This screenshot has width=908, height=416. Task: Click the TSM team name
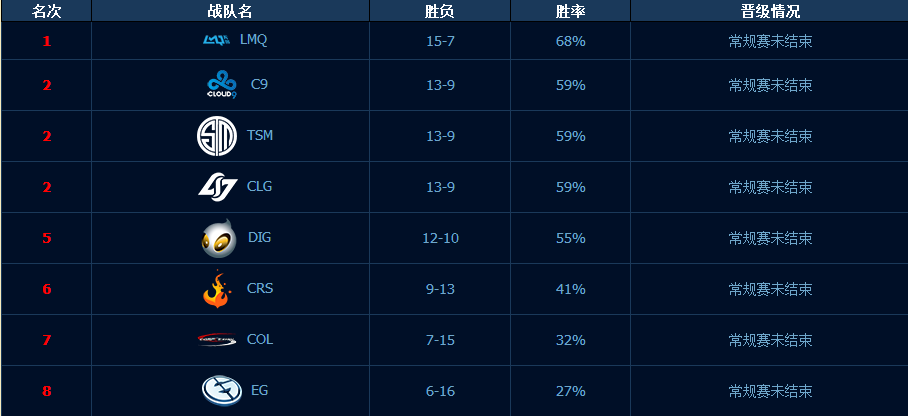click(x=260, y=136)
